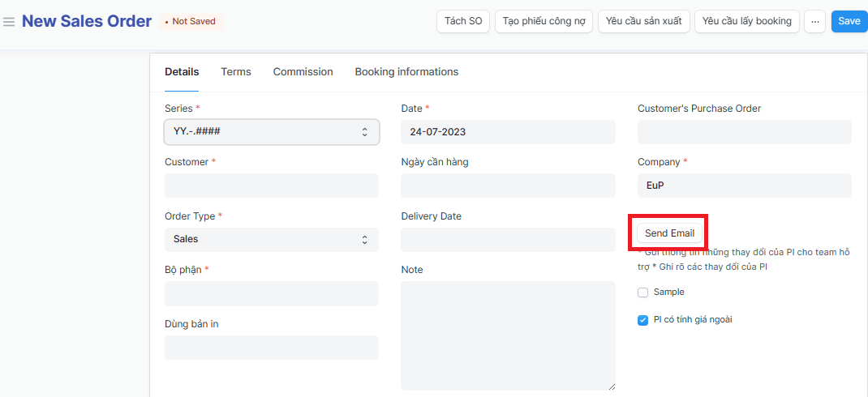868x397 pixels.
Task: Expand the Series dropdown
Action: pyautogui.click(x=272, y=132)
